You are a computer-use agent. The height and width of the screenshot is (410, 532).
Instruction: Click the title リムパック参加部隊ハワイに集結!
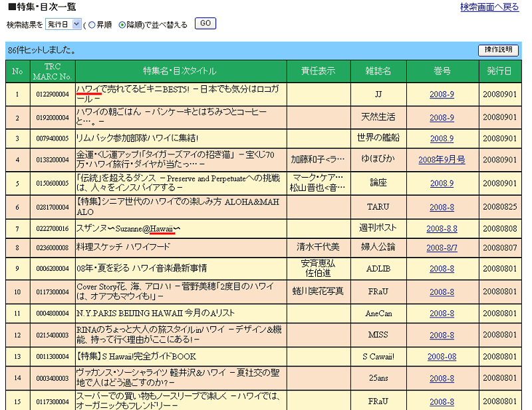pyautogui.click(x=138, y=138)
